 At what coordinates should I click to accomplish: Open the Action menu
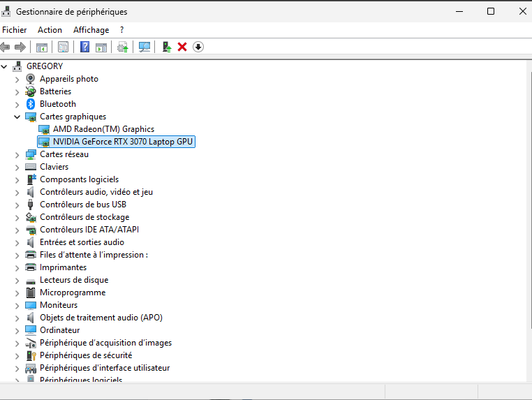point(50,30)
